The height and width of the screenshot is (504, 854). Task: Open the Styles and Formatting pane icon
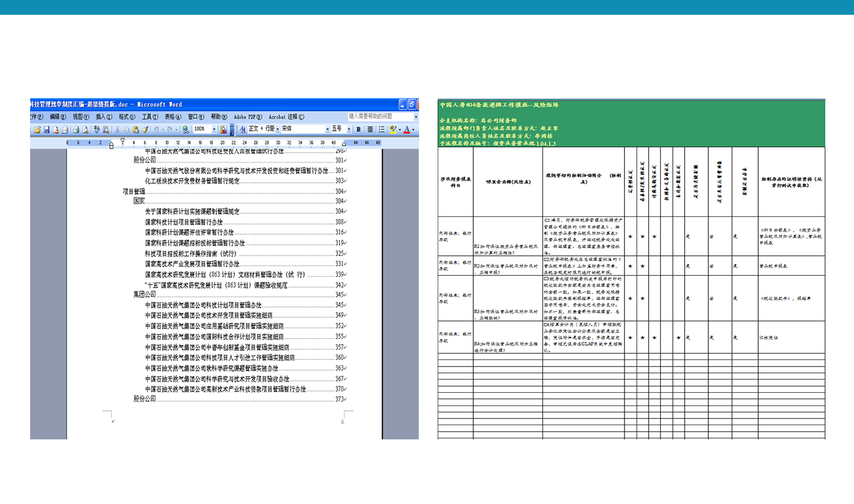tap(243, 130)
